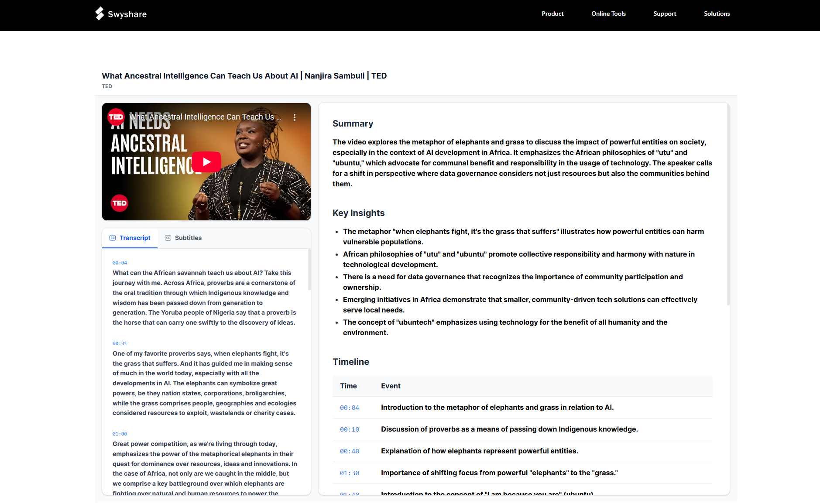Screen dimensions: 820x504
Task: Click the TED watermark logo in the player corner
Action: pyautogui.click(x=119, y=203)
